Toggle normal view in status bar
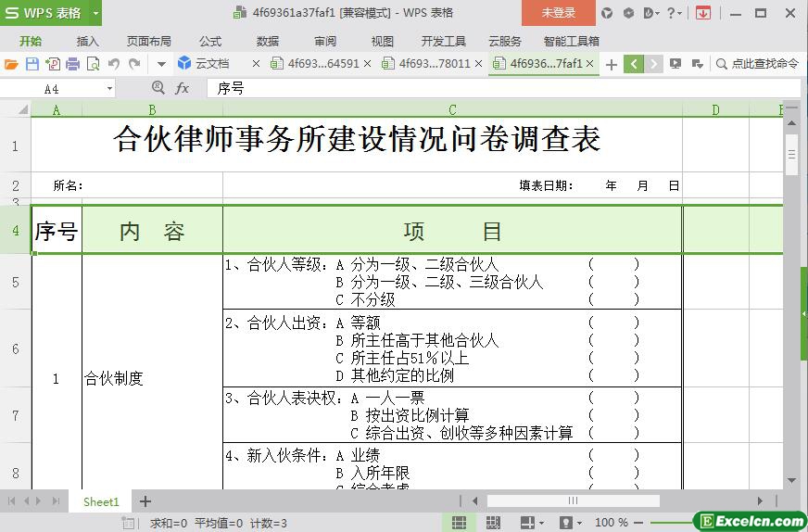Screen dimensions: 808x532 458,523
